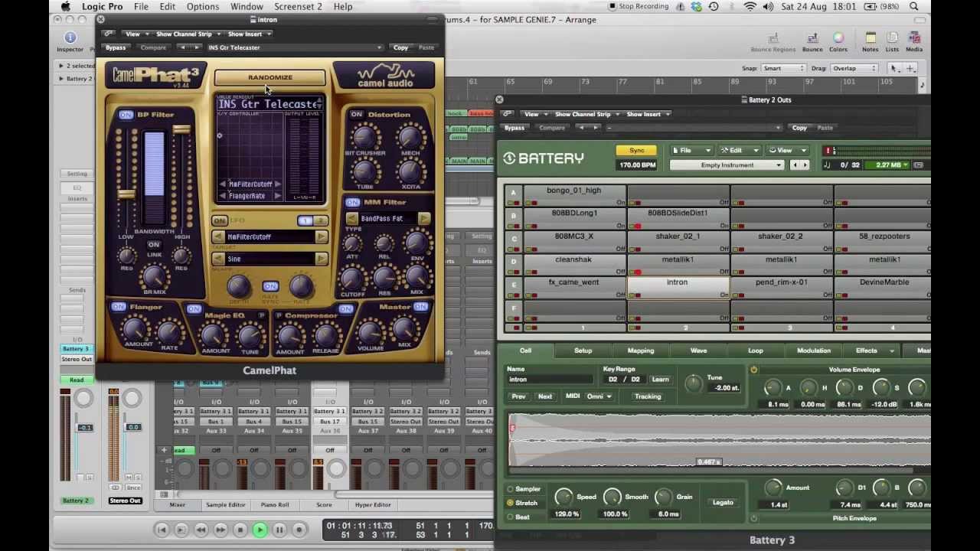980x551 pixels.
Task: Open the Battery Edit dropdown
Action: [740, 151]
